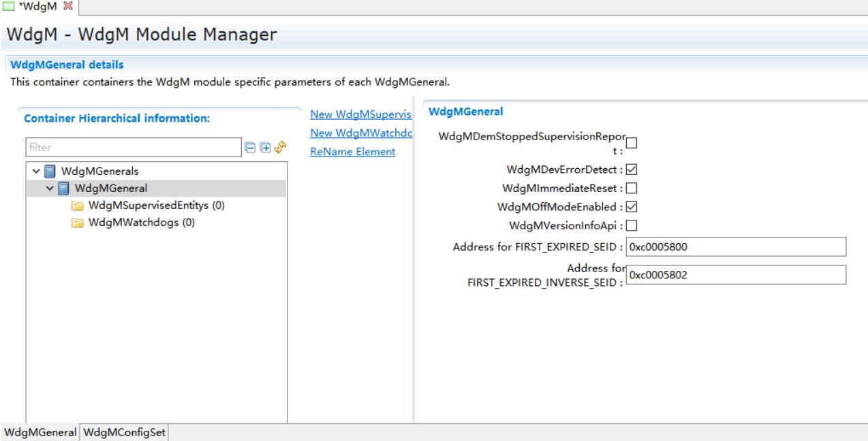Click the WdgMGenerals container icon

pos(50,171)
